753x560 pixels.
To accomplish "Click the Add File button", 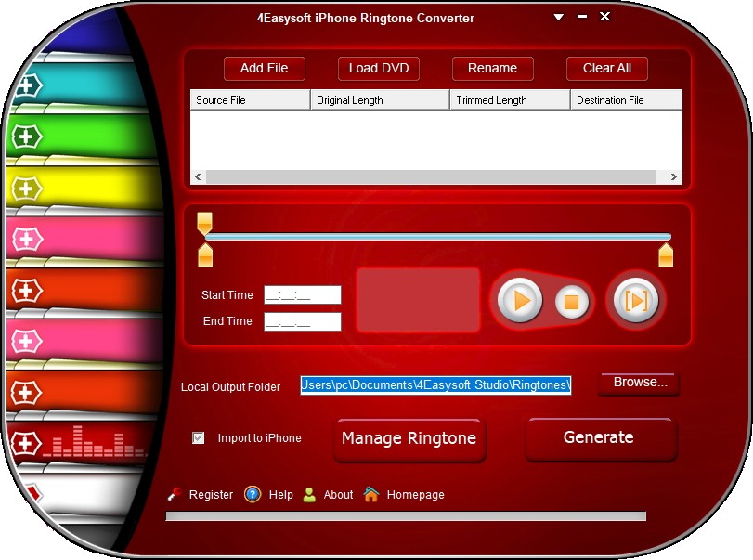I will pyautogui.click(x=264, y=68).
